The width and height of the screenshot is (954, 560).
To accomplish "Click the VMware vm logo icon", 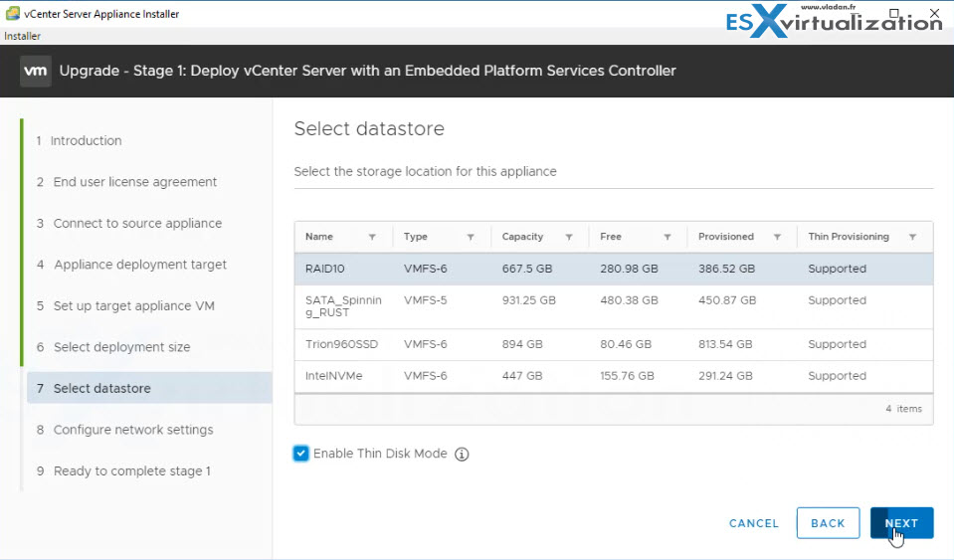I will (x=37, y=71).
